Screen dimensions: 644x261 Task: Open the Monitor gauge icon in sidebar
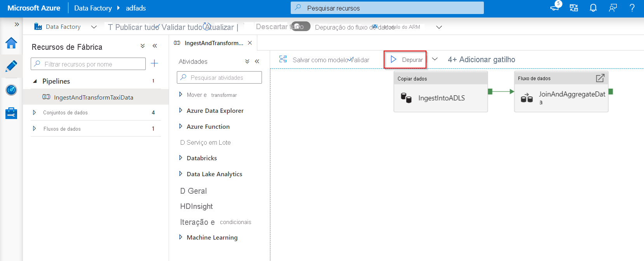[11, 90]
